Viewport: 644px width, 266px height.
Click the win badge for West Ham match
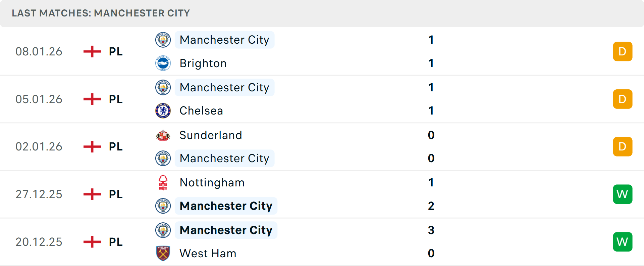coord(623,242)
